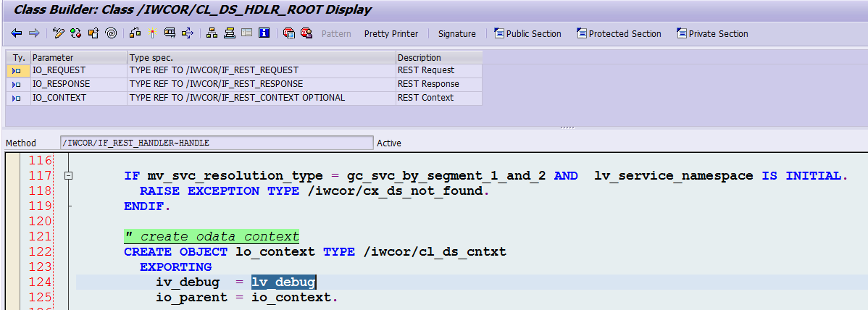Image resolution: width=868 pixels, height=310 pixels.
Task: Click the comment create odata context
Action: tap(212, 237)
